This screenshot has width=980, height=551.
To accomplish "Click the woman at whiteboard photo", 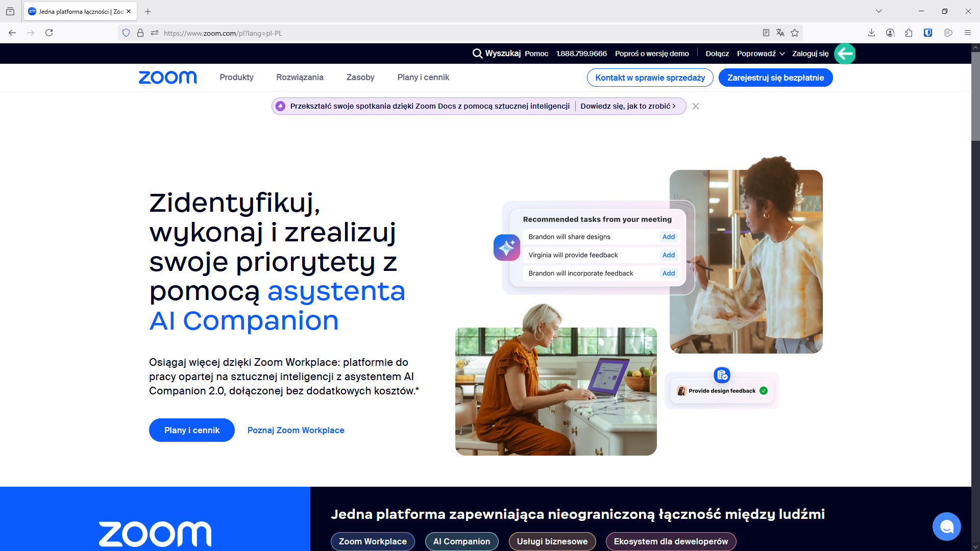I will [x=746, y=261].
